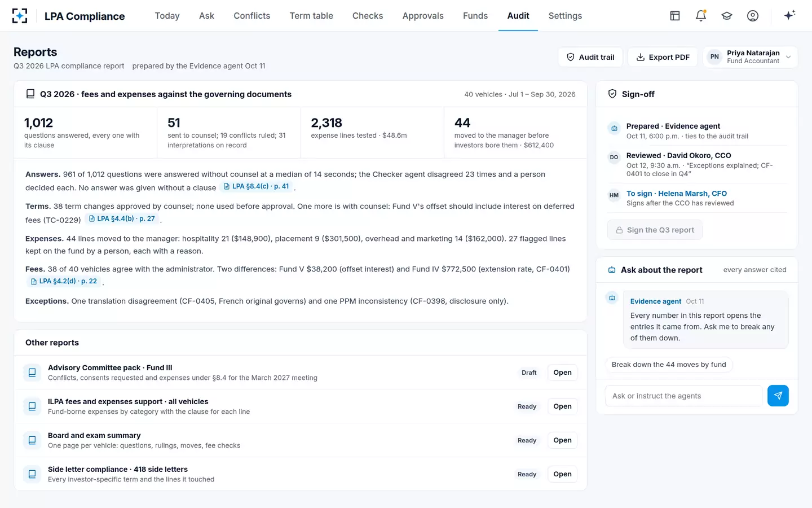The image size is (812, 508).
Task: Open the Advisory Committee pack report
Action: pos(562,373)
